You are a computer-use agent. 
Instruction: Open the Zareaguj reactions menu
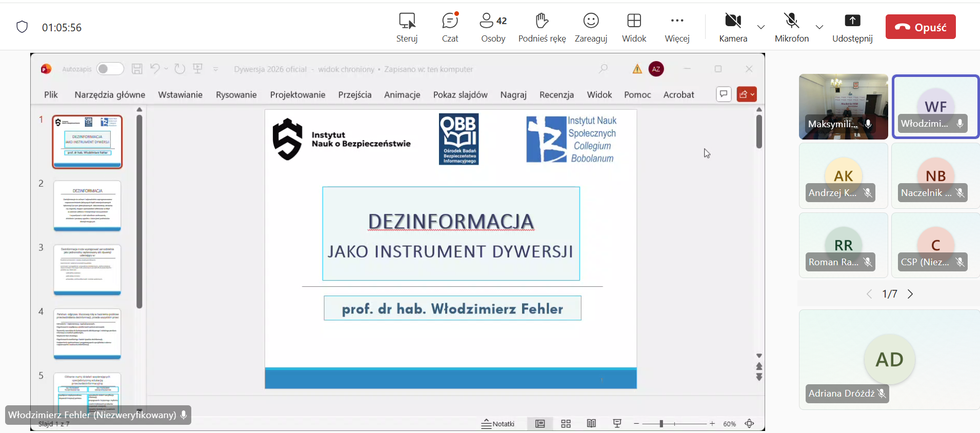click(591, 27)
